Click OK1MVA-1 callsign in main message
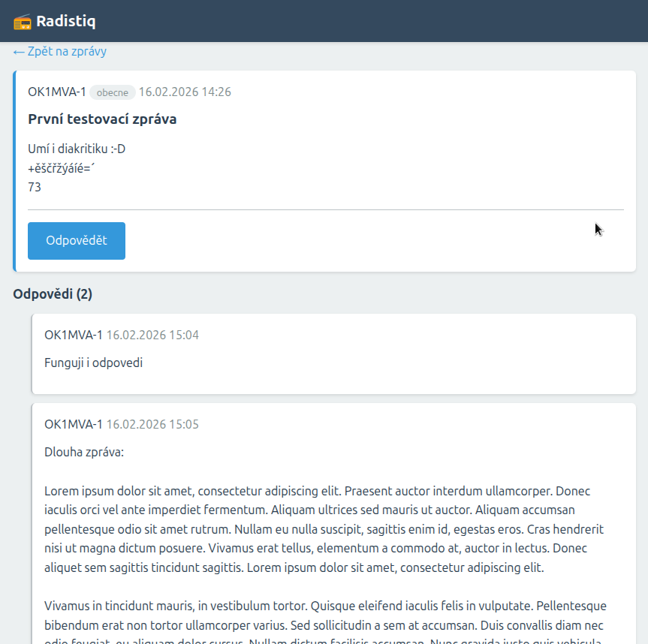 [57, 92]
